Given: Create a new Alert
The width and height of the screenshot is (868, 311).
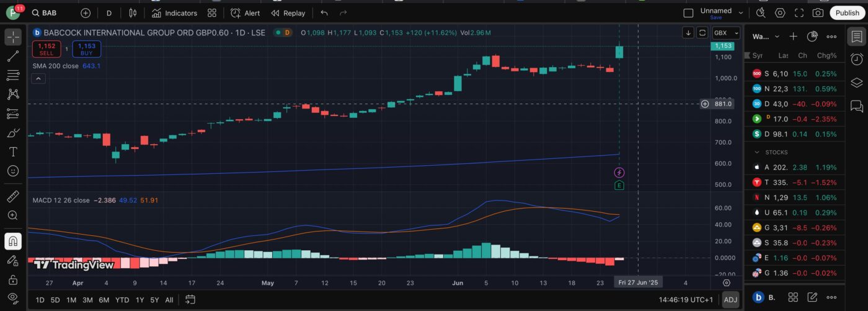Looking at the screenshot, I should (x=245, y=13).
